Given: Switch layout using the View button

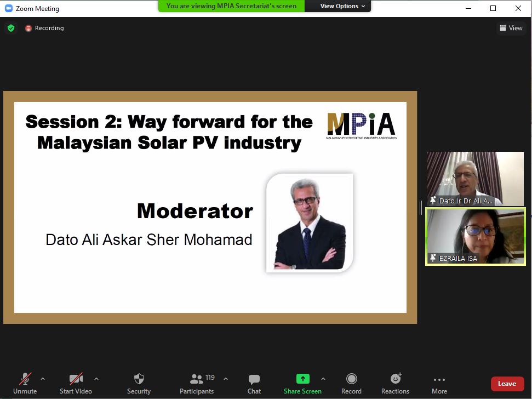Looking at the screenshot, I should click(x=511, y=28).
